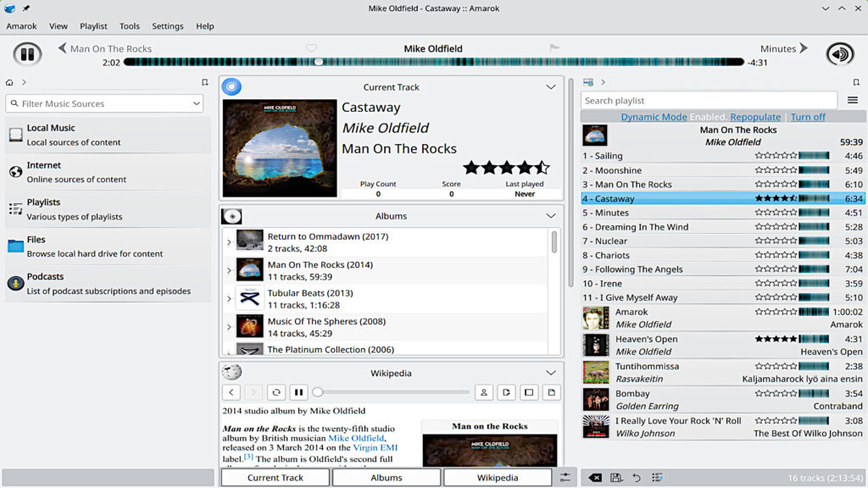Open the track progression list icon
The width and height of the screenshot is (868, 488).
pyautogui.click(x=657, y=478)
